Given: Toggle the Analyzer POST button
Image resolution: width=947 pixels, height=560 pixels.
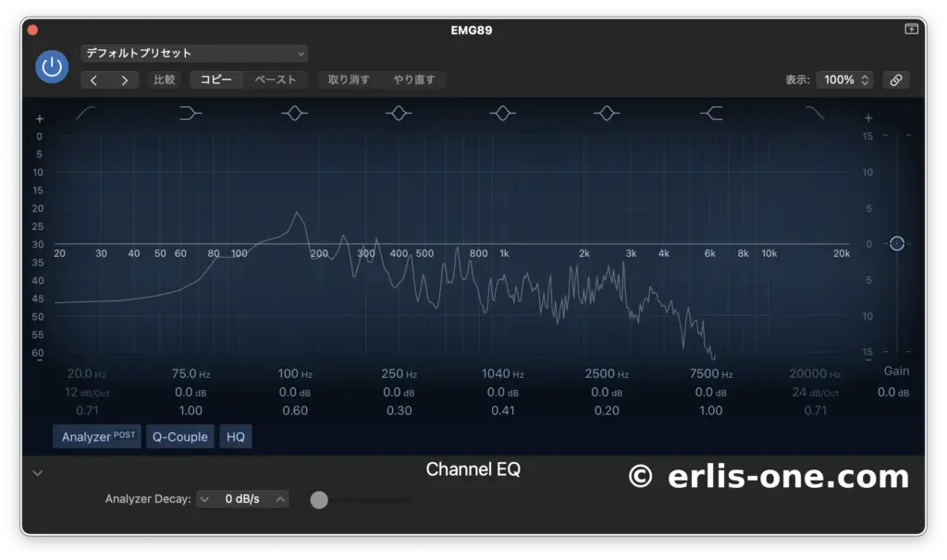Looking at the screenshot, I should point(97,436).
